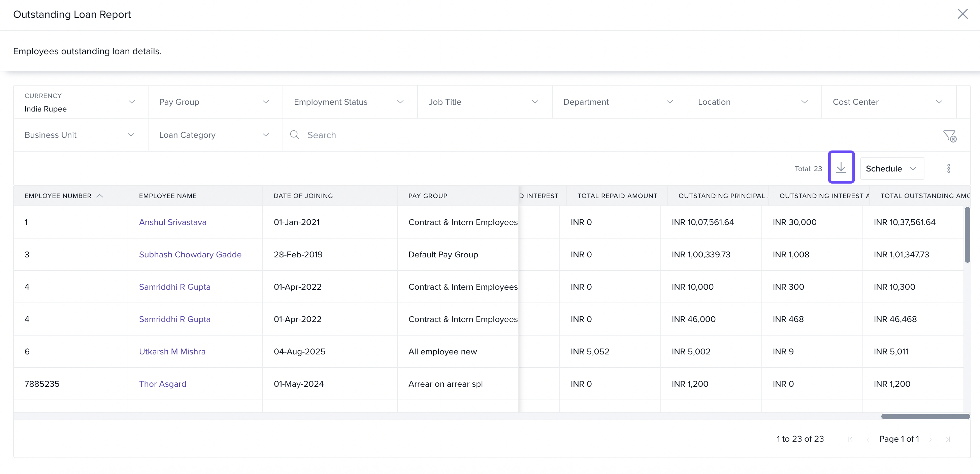980x474 pixels.
Task: Click the download report icon
Action: point(841,167)
